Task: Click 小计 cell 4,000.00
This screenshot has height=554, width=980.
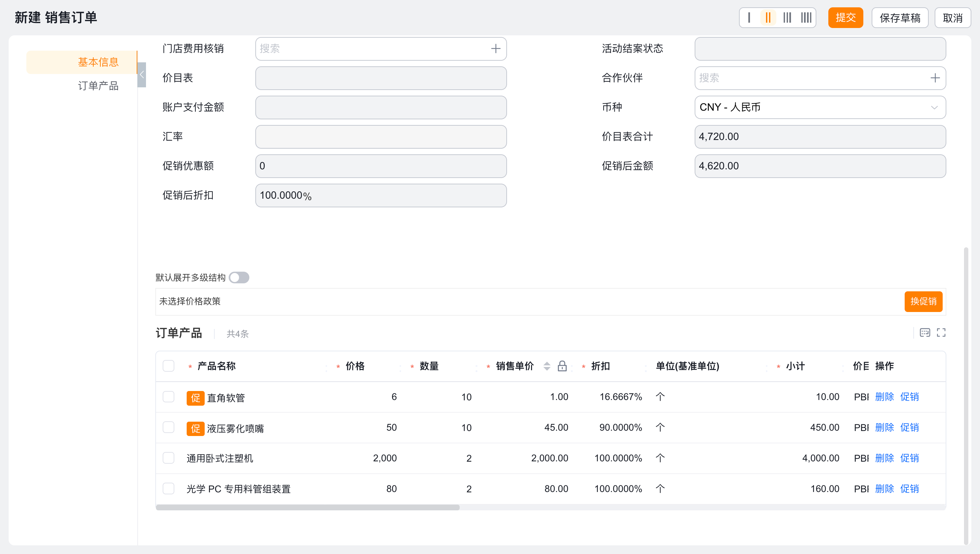Action: (x=821, y=458)
